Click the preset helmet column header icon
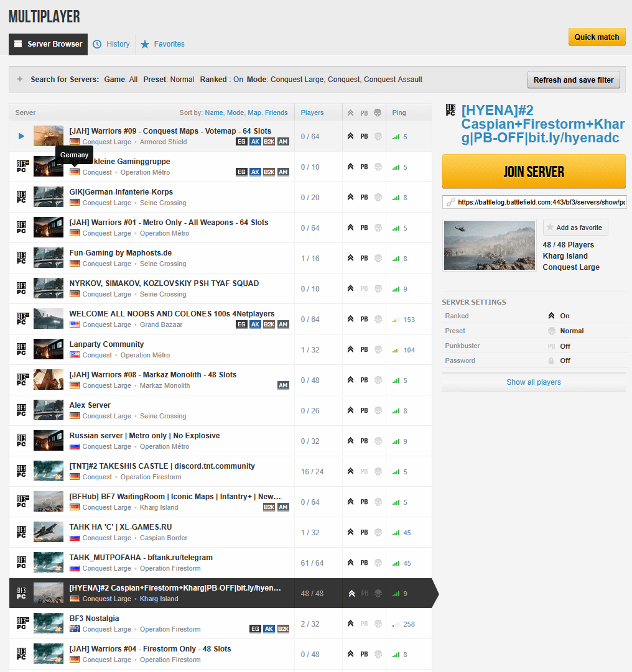632x672 pixels. click(x=378, y=113)
